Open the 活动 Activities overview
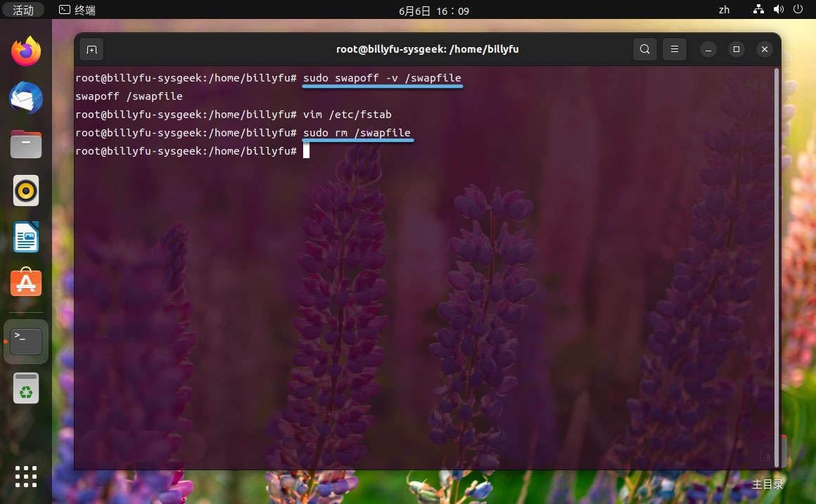Viewport: 816px width, 504px height. pyautogui.click(x=23, y=10)
